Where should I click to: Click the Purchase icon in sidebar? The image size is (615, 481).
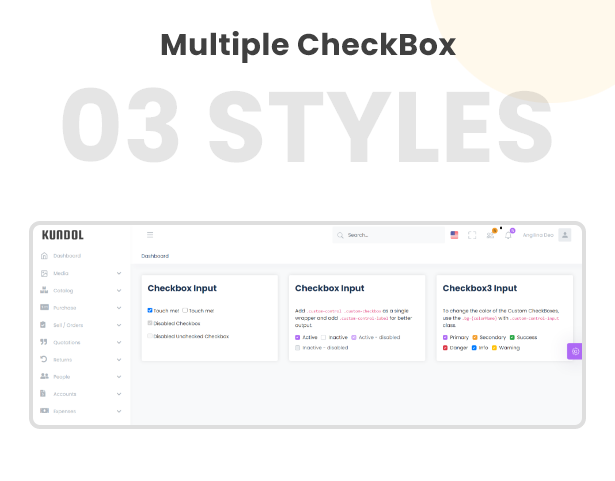pos(44,307)
